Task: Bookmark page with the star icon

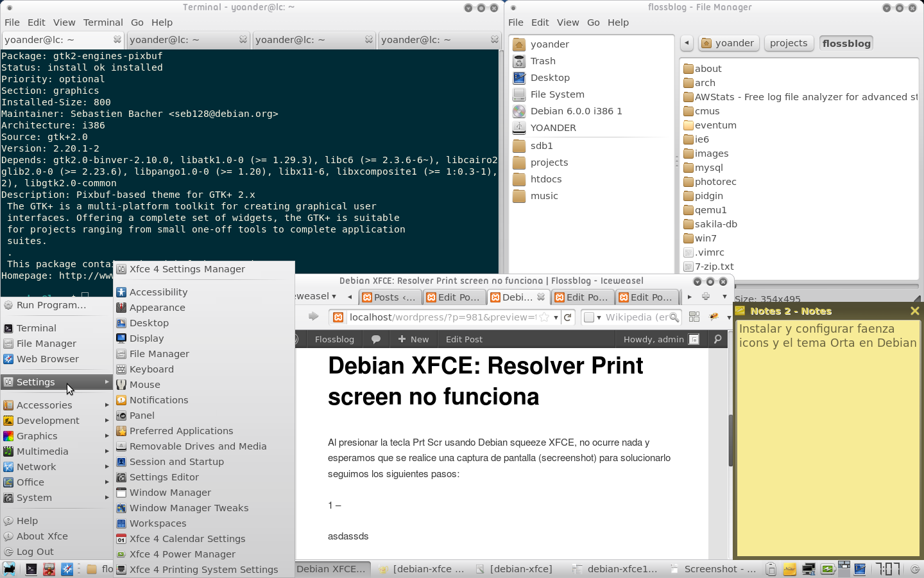Action: pos(545,317)
